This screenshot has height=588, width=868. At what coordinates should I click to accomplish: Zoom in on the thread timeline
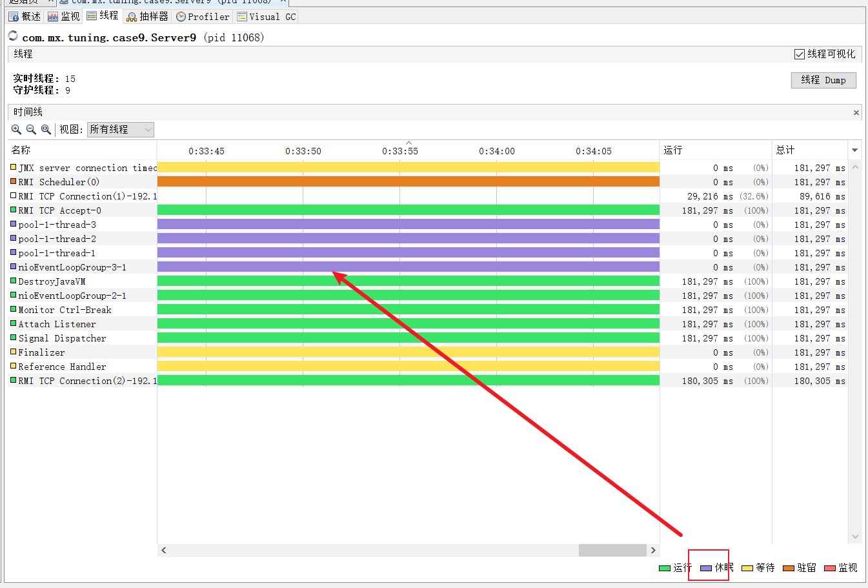tap(16, 130)
